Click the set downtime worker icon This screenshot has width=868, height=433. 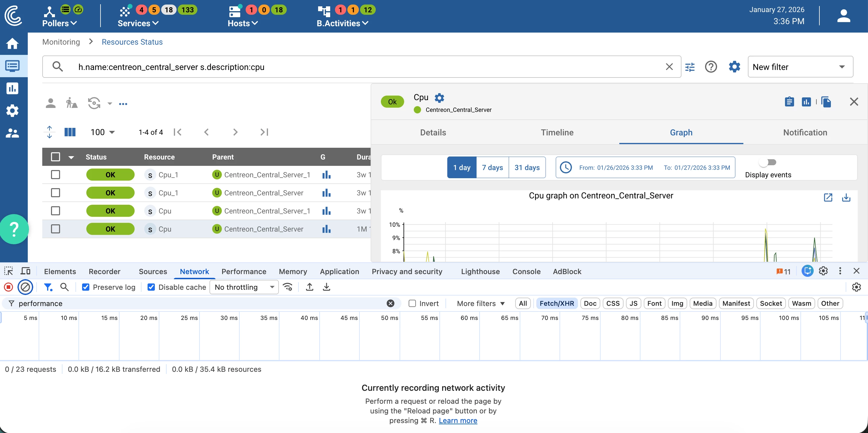[72, 103]
